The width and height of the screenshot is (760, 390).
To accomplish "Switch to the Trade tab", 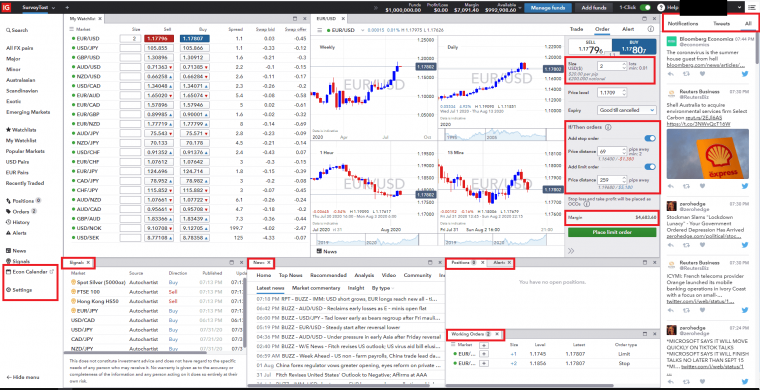I will (x=576, y=29).
